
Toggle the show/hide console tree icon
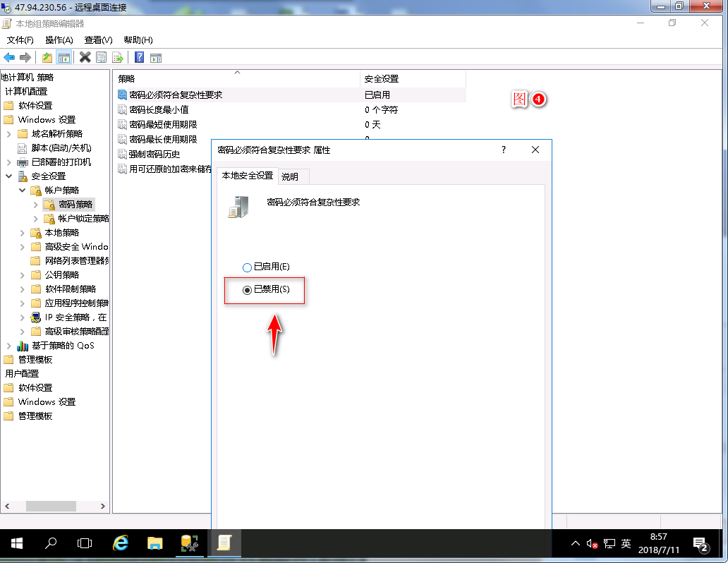[x=64, y=58]
